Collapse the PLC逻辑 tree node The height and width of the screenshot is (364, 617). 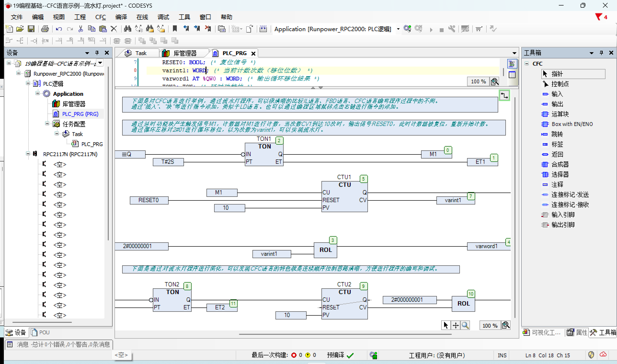[28, 83]
